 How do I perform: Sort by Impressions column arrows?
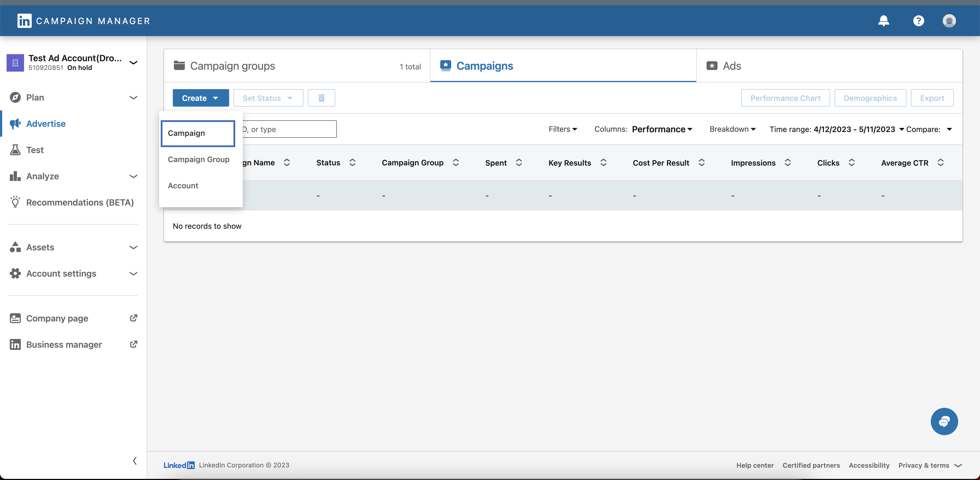click(787, 163)
